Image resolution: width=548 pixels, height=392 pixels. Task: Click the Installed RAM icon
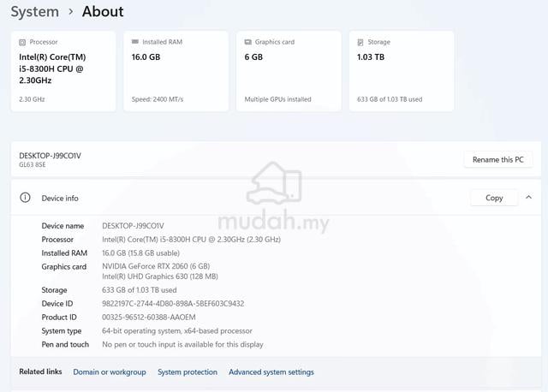(x=135, y=42)
